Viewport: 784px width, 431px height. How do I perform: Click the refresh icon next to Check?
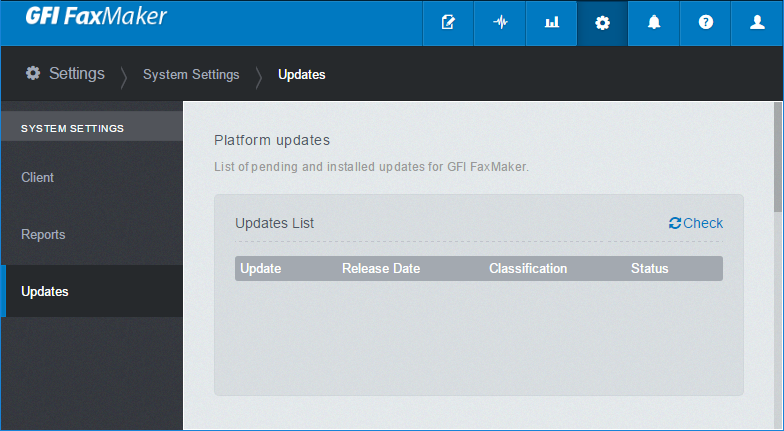[x=675, y=224]
